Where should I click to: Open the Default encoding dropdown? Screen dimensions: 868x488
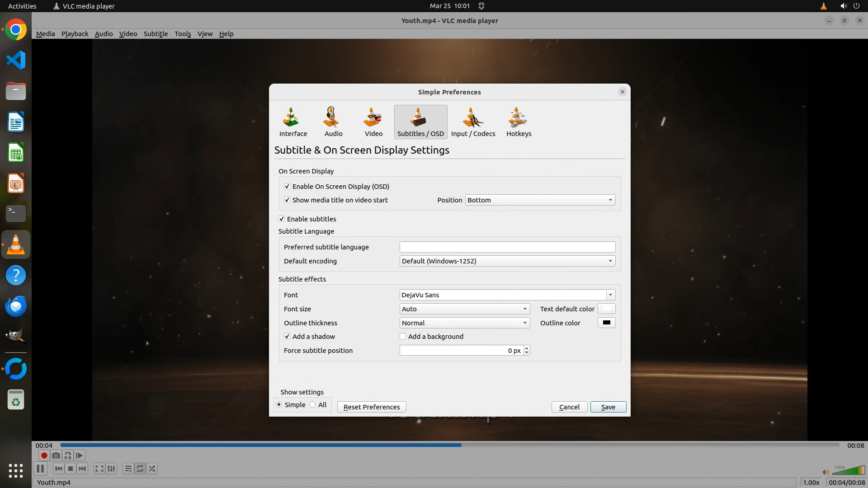click(507, 261)
